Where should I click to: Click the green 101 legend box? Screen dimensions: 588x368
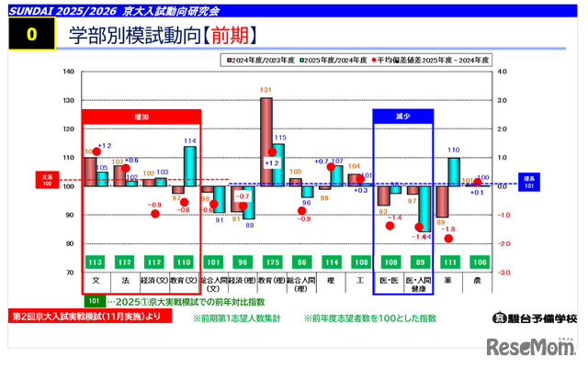point(92,301)
